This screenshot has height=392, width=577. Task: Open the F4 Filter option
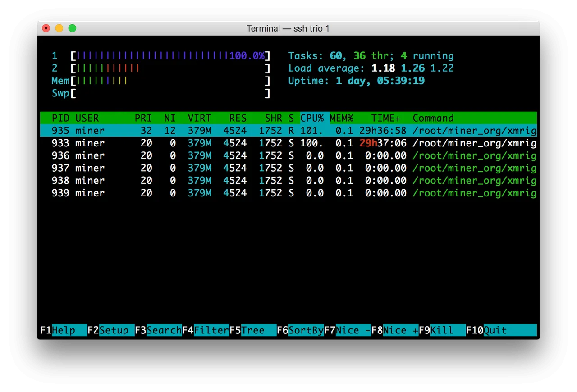pyautogui.click(x=206, y=330)
